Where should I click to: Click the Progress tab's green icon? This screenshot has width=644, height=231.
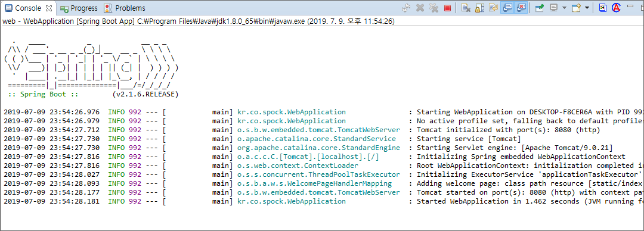(64, 8)
